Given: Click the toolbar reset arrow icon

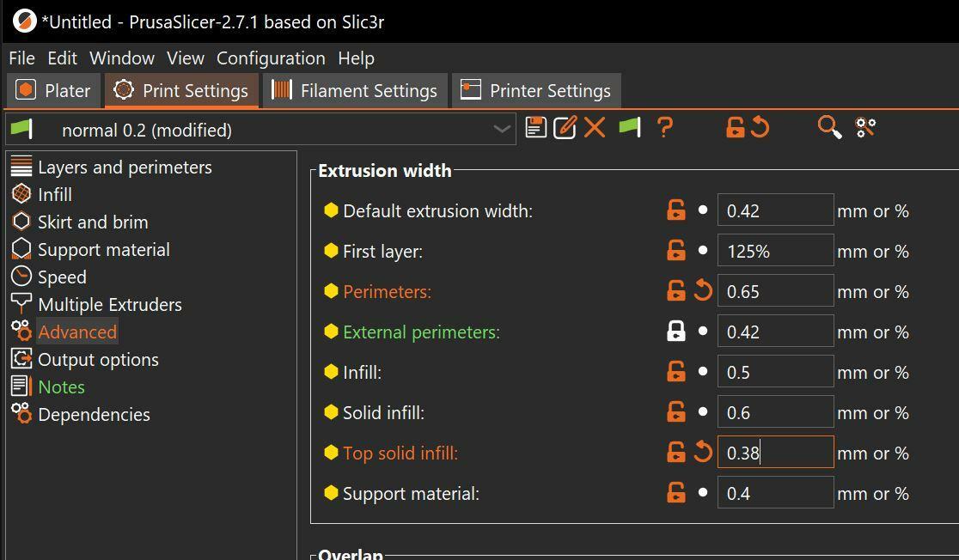Looking at the screenshot, I should click(760, 128).
